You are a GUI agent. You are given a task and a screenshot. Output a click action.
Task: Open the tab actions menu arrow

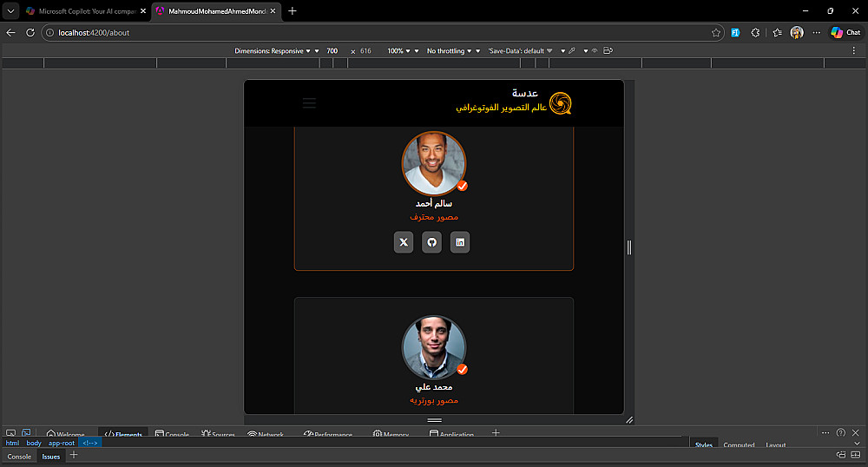click(10, 11)
